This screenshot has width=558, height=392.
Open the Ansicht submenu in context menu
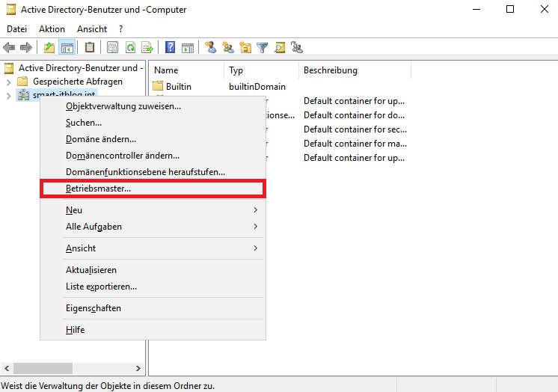pos(81,248)
